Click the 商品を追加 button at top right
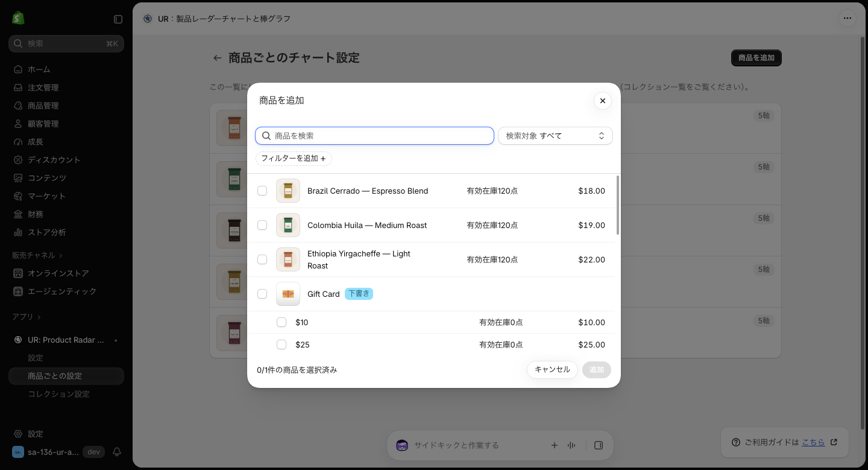 click(756, 58)
